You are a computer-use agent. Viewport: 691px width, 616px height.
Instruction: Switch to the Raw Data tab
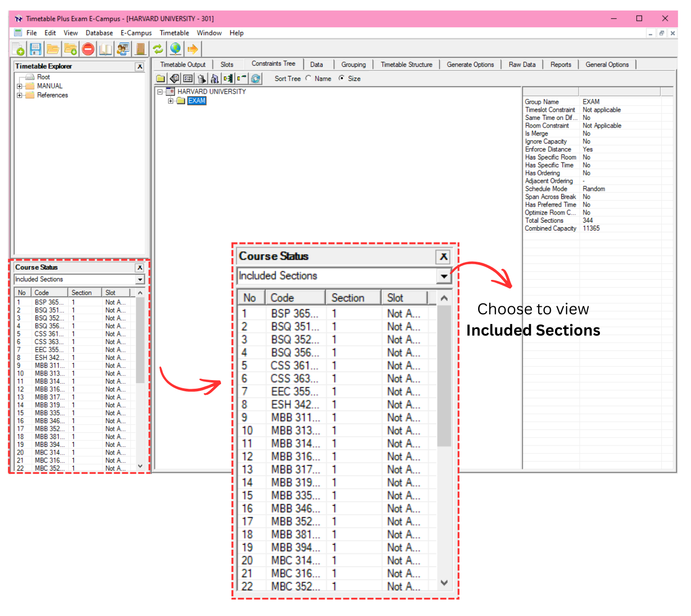point(522,65)
